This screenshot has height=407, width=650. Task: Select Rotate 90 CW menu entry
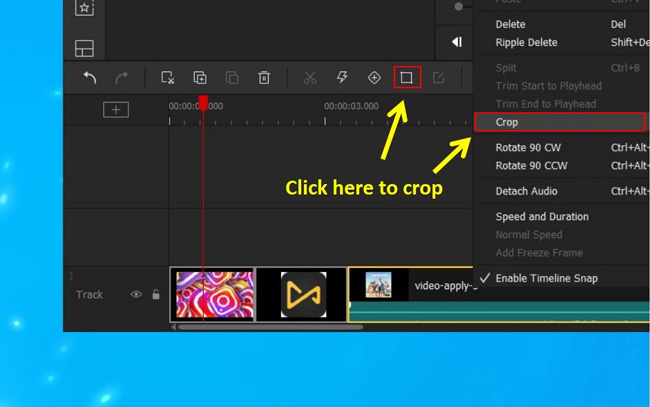pyautogui.click(x=528, y=148)
